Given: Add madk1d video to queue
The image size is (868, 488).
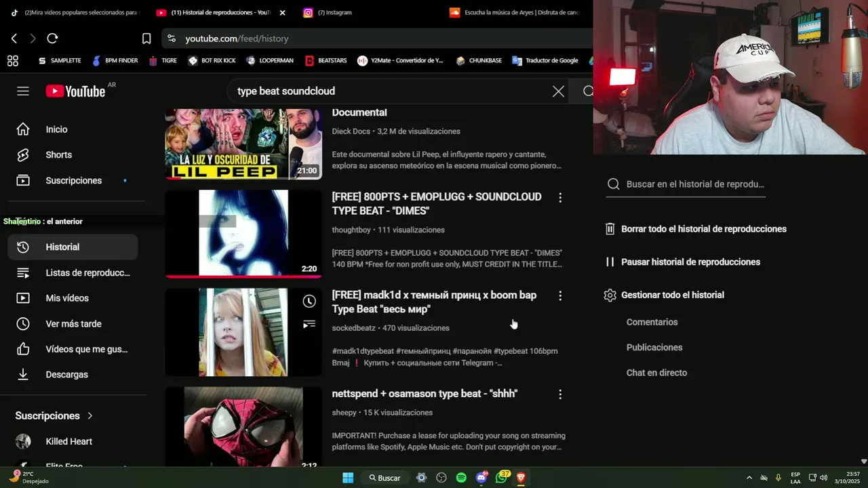Looking at the screenshot, I should (309, 324).
